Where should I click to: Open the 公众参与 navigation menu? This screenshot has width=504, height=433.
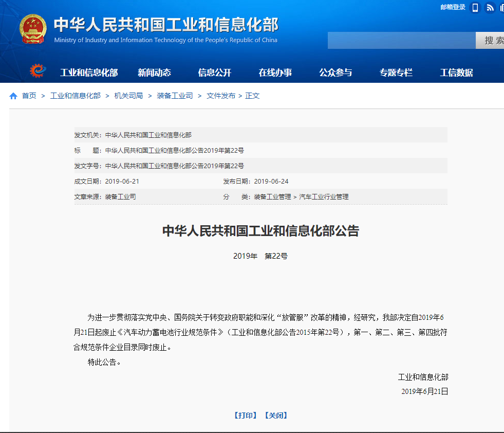335,73
